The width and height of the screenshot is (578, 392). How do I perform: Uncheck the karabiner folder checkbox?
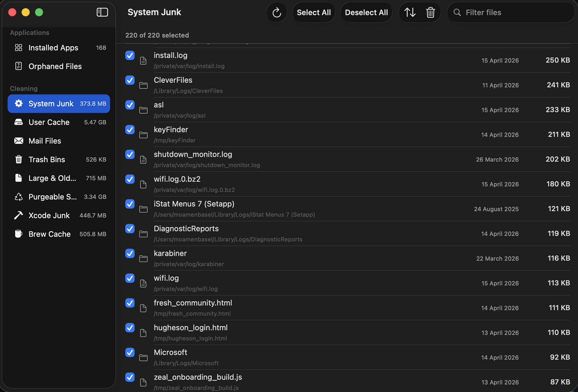coord(130,253)
